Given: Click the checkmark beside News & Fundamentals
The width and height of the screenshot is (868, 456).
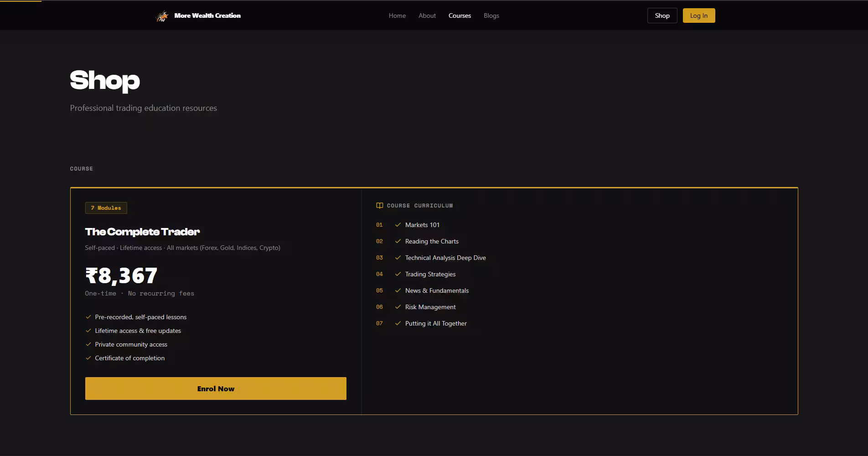Looking at the screenshot, I should (398, 290).
